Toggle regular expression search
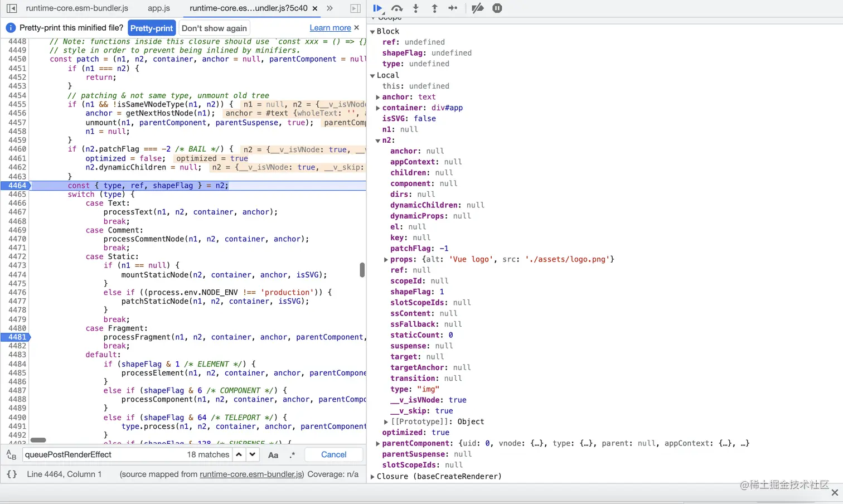Screen dimensions: 843x504 pos(293,455)
